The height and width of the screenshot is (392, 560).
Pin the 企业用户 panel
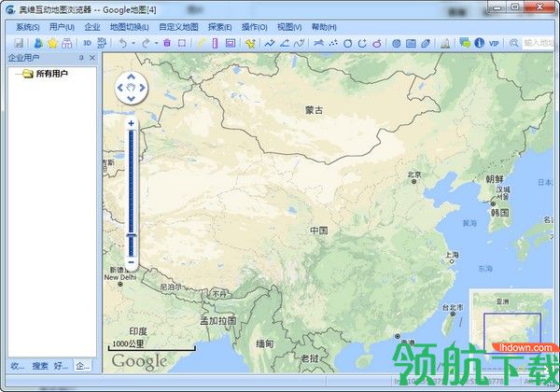click(x=81, y=58)
